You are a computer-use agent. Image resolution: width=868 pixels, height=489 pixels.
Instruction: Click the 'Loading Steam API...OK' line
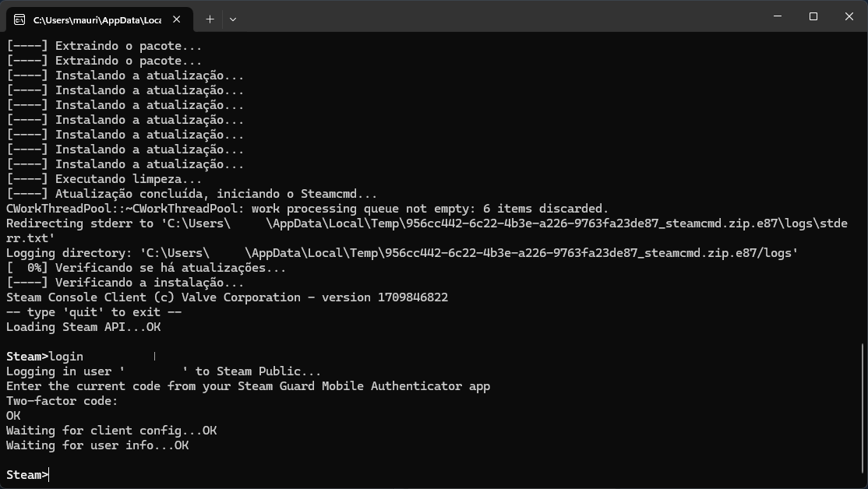[x=83, y=327]
